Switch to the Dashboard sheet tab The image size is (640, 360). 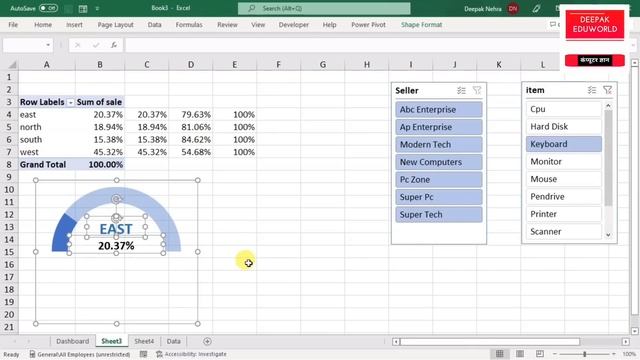(x=73, y=341)
